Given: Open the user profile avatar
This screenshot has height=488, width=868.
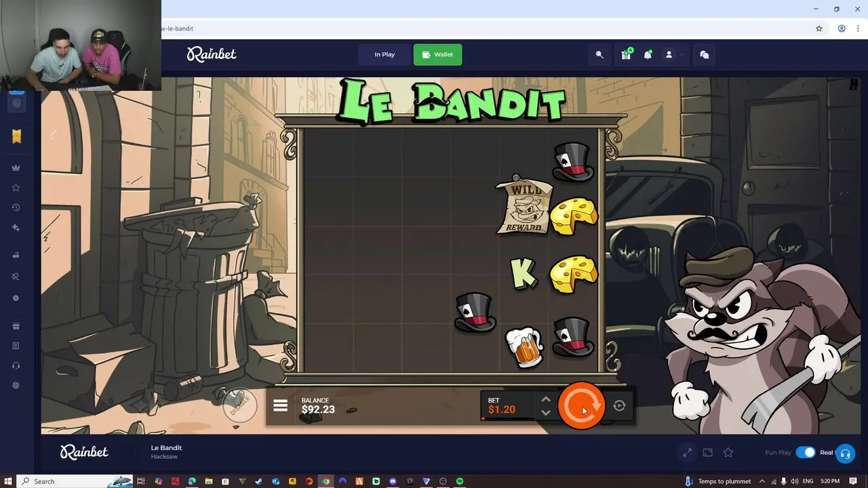Looking at the screenshot, I should click(x=669, y=55).
